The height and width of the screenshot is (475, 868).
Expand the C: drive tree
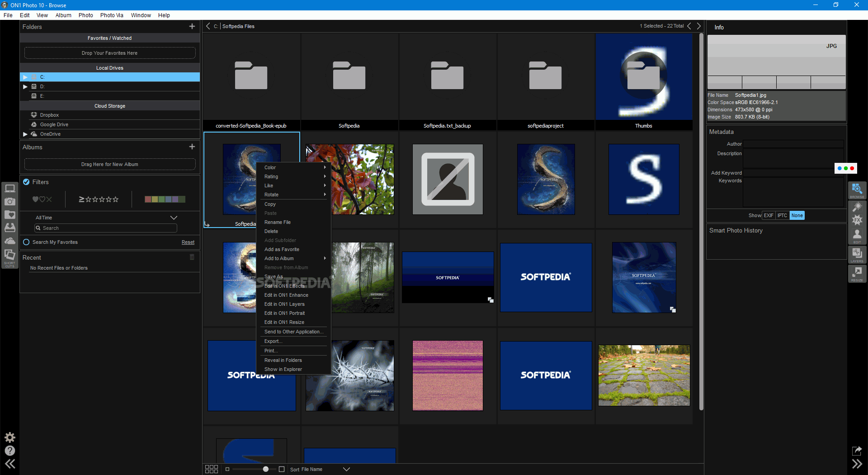25,77
